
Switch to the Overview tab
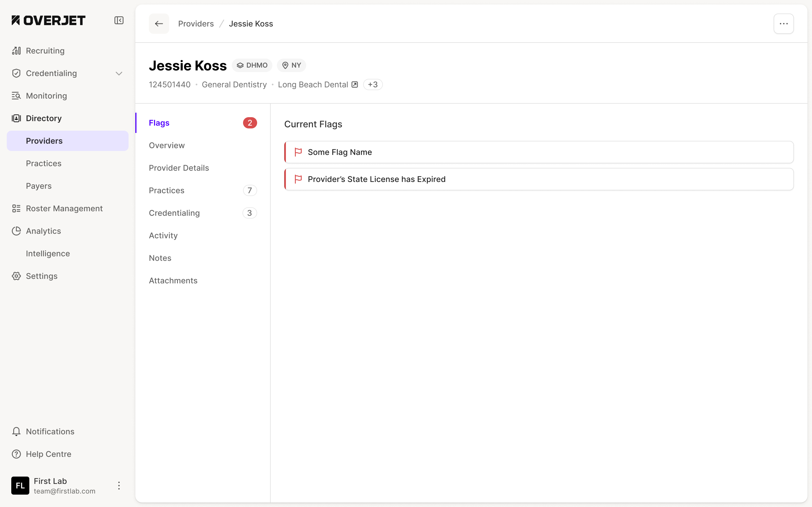pos(167,146)
